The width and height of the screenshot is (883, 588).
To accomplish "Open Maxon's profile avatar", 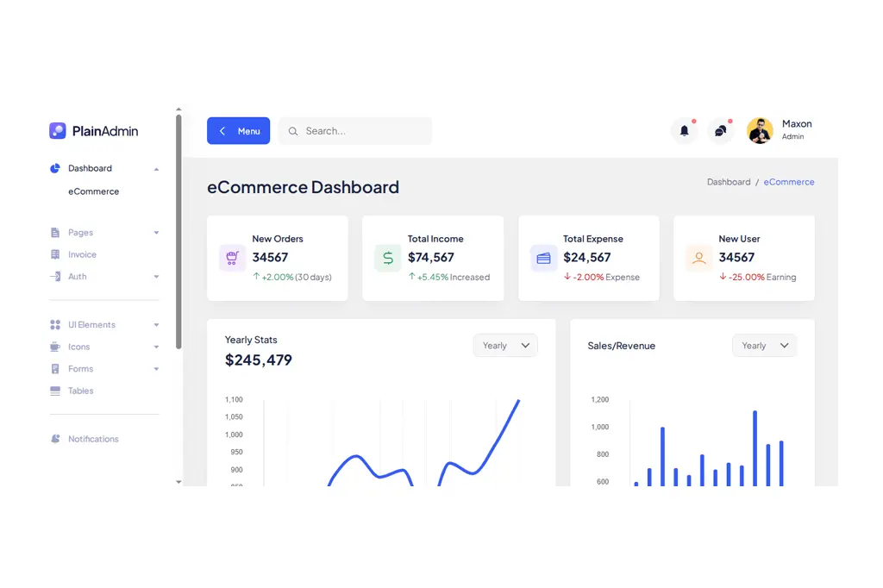I will [x=760, y=131].
